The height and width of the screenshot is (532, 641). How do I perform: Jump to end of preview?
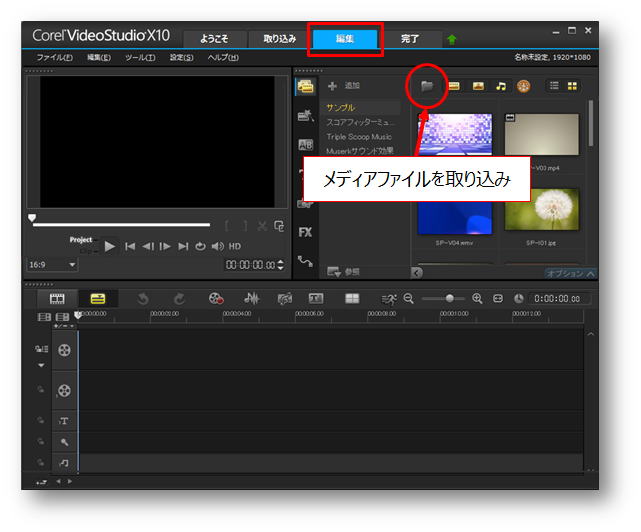(x=183, y=246)
